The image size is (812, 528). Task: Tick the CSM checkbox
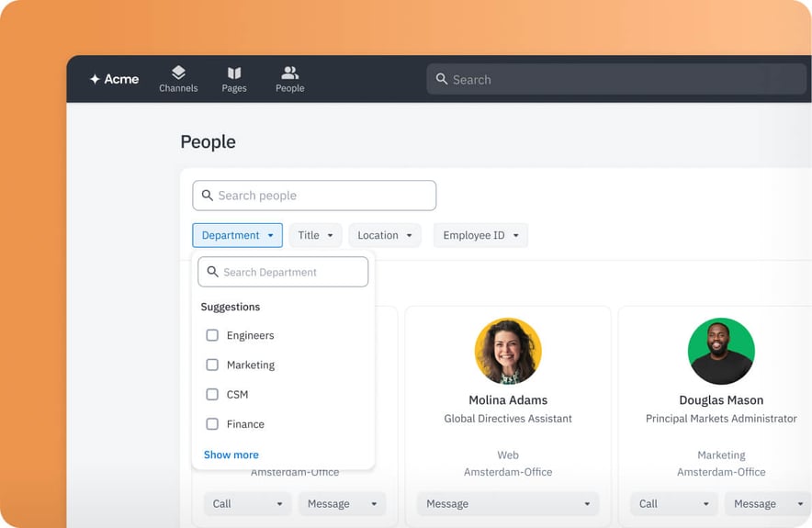[212, 394]
